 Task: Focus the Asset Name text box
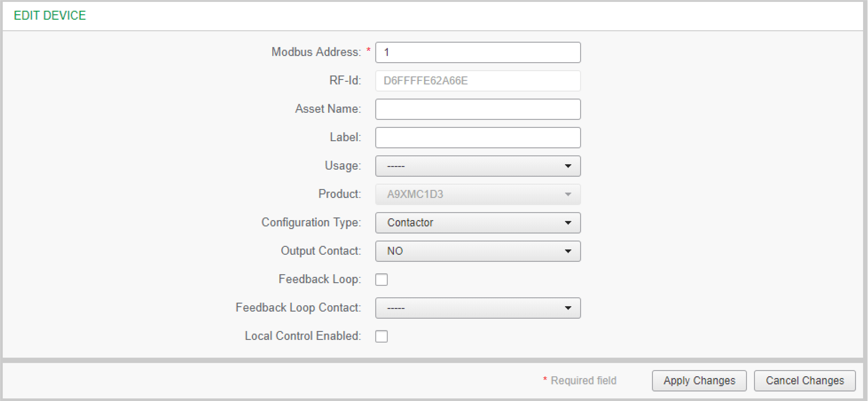[477, 109]
